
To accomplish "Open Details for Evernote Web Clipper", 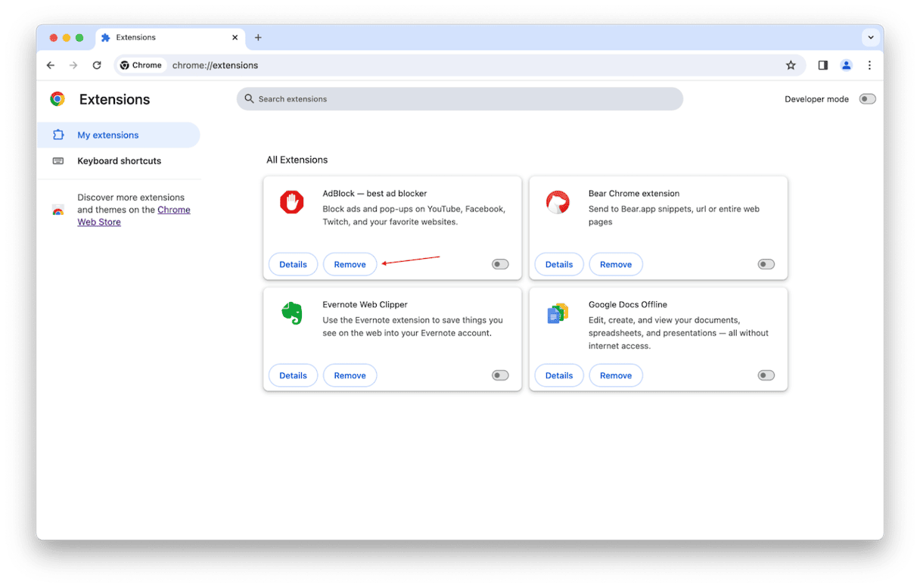I will [x=293, y=375].
